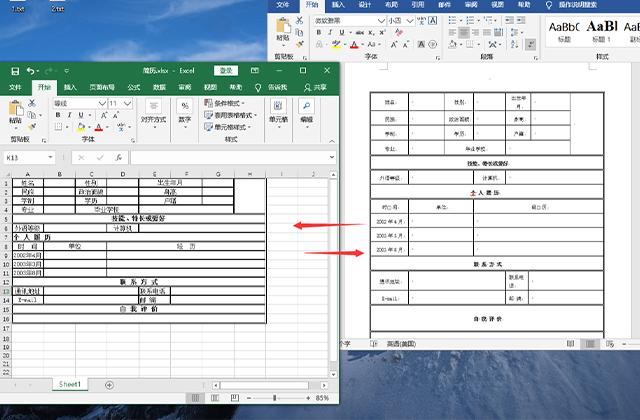640x420 pixels.
Task: Switch to Page Break Preview in Excel
Action: click(x=235, y=398)
